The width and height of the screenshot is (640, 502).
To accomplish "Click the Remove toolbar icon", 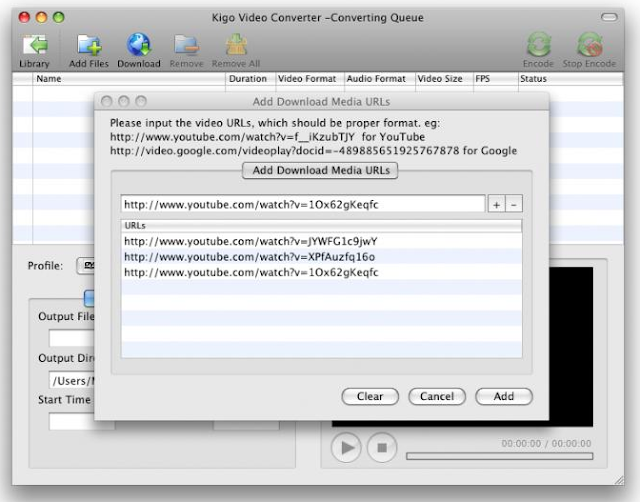I will click(186, 51).
